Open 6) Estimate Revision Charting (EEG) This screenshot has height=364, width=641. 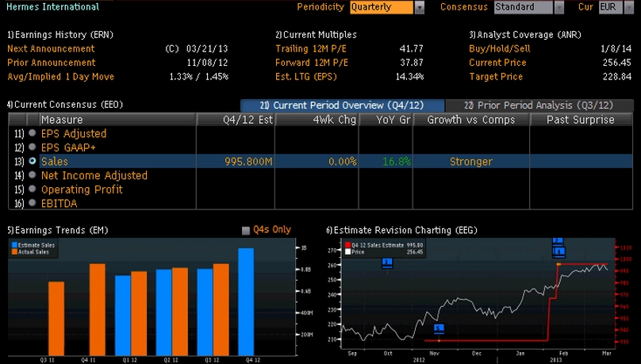[x=401, y=231]
